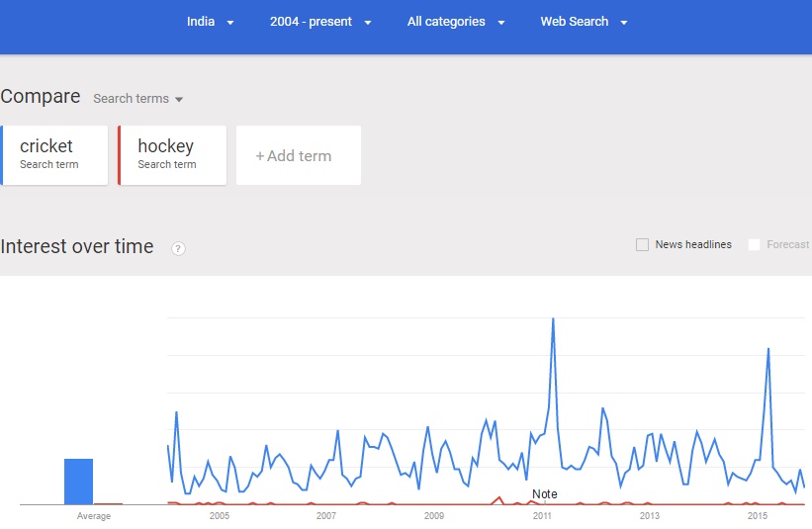The width and height of the screenshot is (812, 529).
Task: Open the India region dropdown
Action: coord(211,22)
